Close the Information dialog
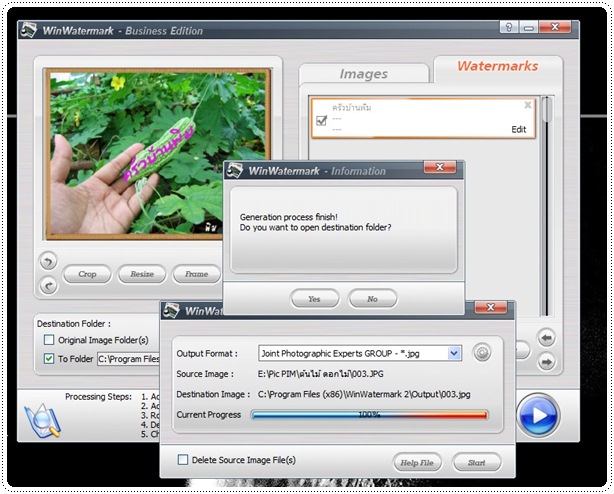 tap(440, 167)
